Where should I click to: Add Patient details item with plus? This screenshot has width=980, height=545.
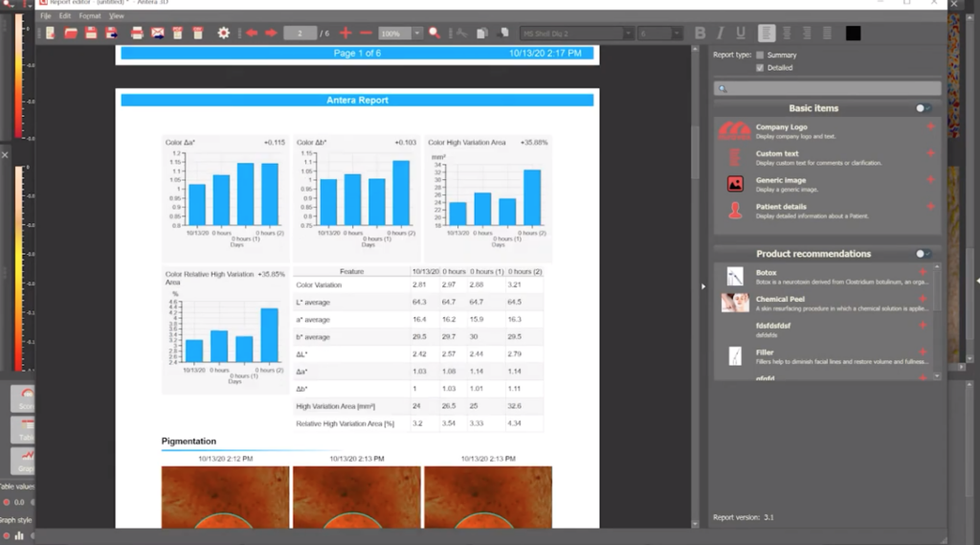pyautogui.click(x=930, y=206)
